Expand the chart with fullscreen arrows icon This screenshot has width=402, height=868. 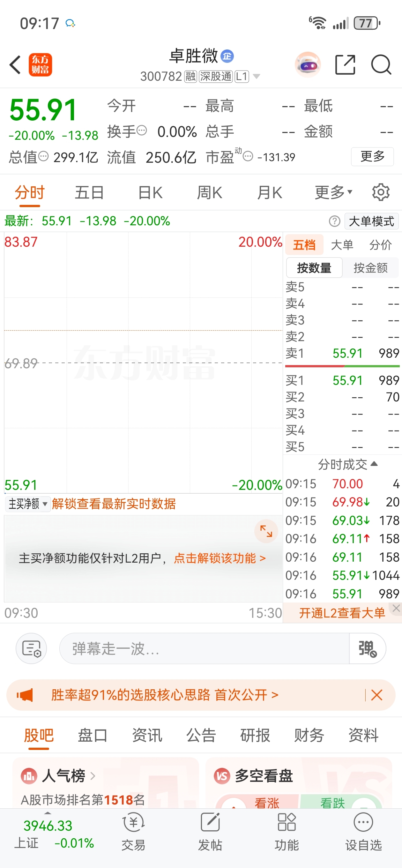[x=266, y=531]
